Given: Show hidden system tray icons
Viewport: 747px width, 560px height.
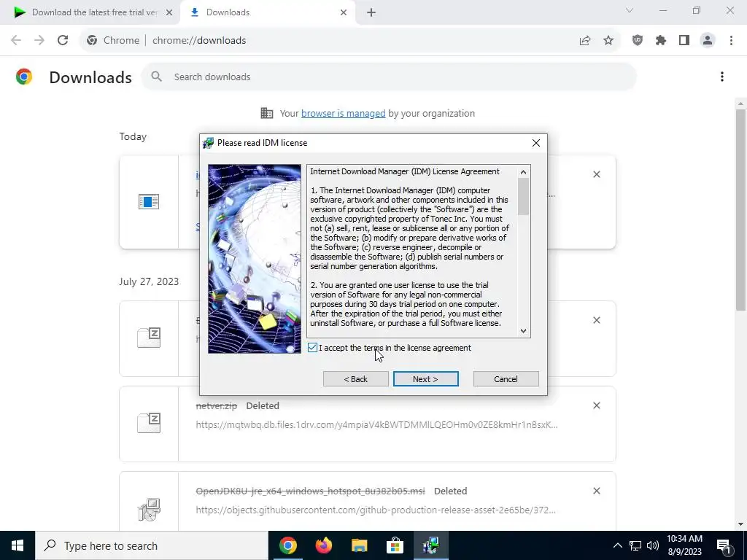Looking at the screenshot, I should tap(617, 545).
